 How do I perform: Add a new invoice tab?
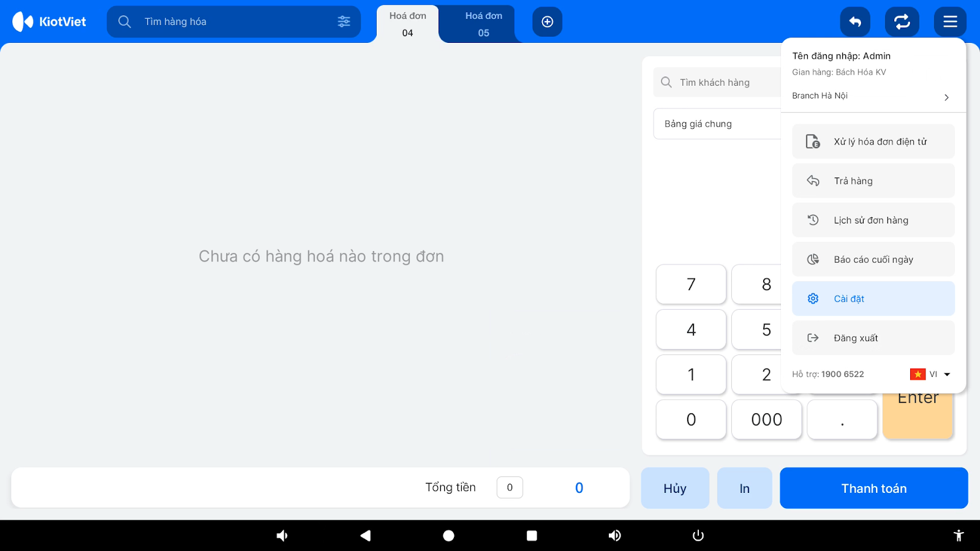pos(548,22)
